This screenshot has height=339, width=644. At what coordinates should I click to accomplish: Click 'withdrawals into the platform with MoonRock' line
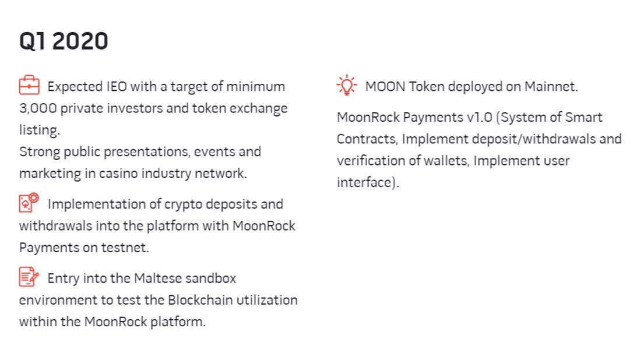pos(157,226)
